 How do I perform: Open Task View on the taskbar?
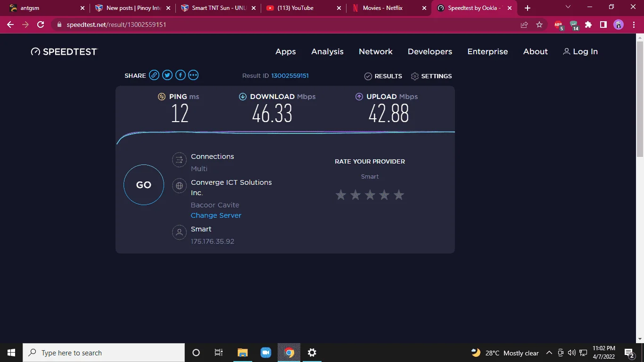219,353
